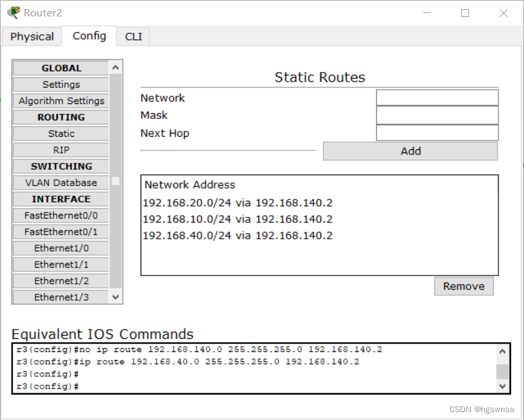Open FastEthernet0/1 interface config
Screen dimensions: 524x420
point(61,232)
